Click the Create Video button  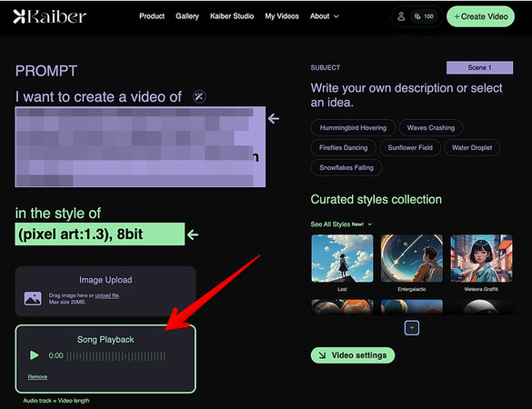coord(480,16)
